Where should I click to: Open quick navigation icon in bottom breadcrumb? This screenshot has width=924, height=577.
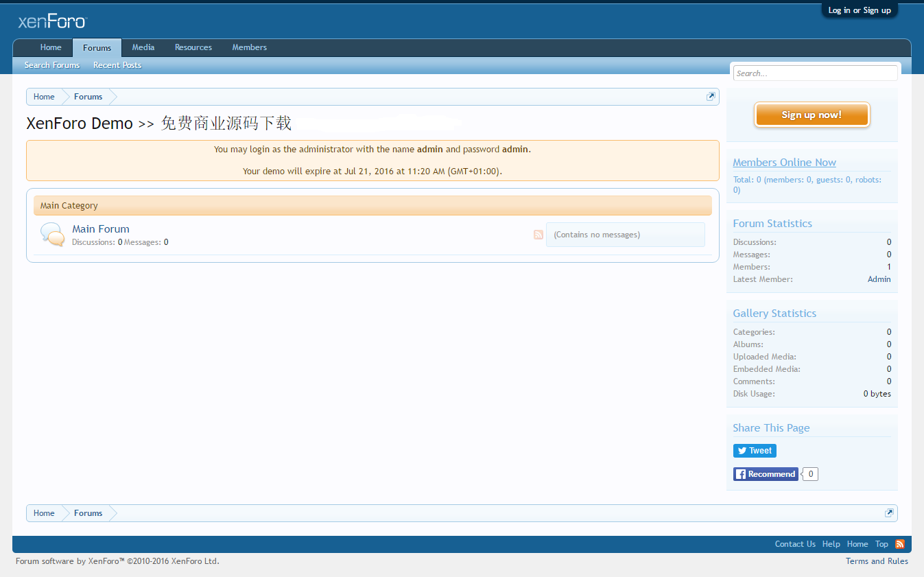889,513
